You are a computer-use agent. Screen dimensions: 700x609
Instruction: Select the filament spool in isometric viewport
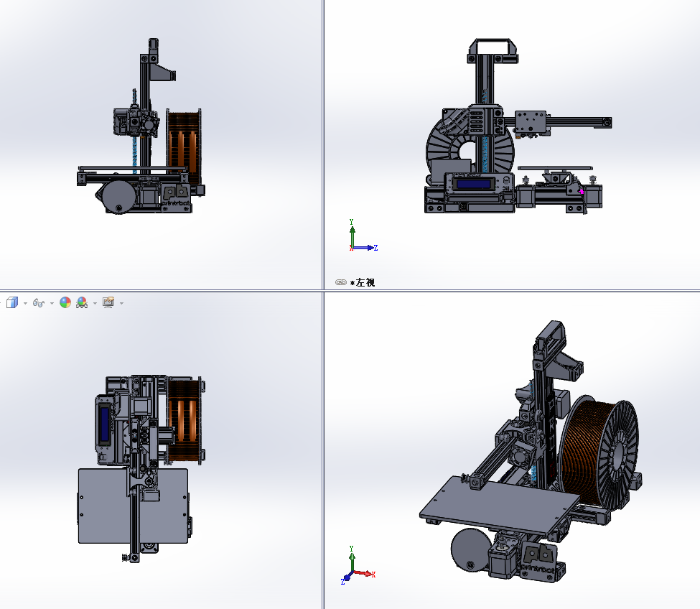click(x=600, y=453)
